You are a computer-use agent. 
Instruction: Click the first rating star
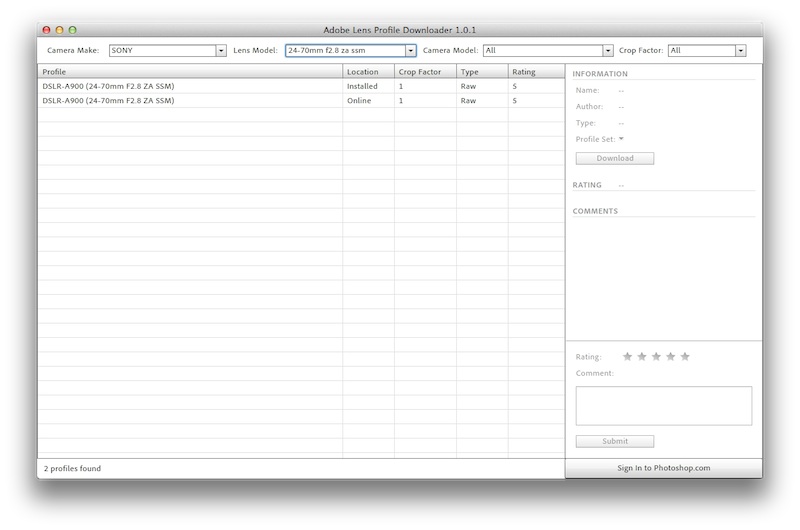tap(628, 356)
